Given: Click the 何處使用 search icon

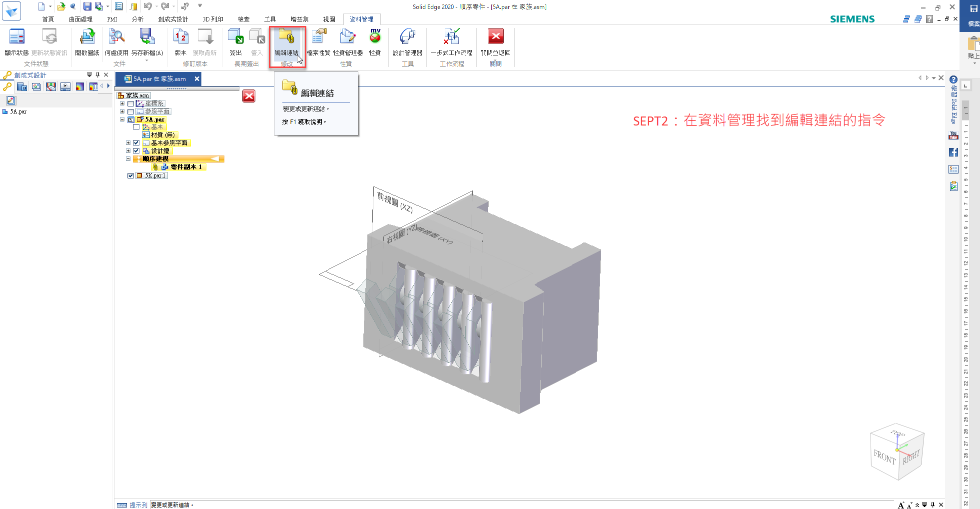Looking at the screenshot, I should pos(116,37).
